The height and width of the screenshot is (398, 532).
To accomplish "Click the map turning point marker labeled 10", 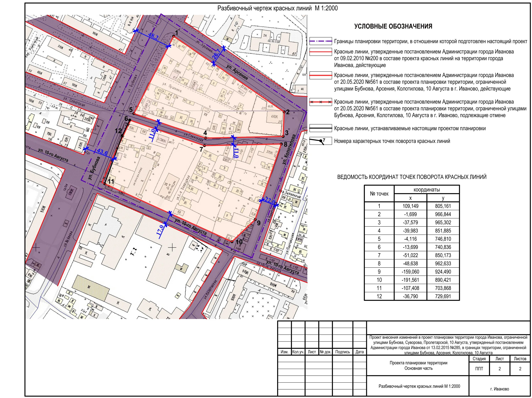I will click(232, 241).
